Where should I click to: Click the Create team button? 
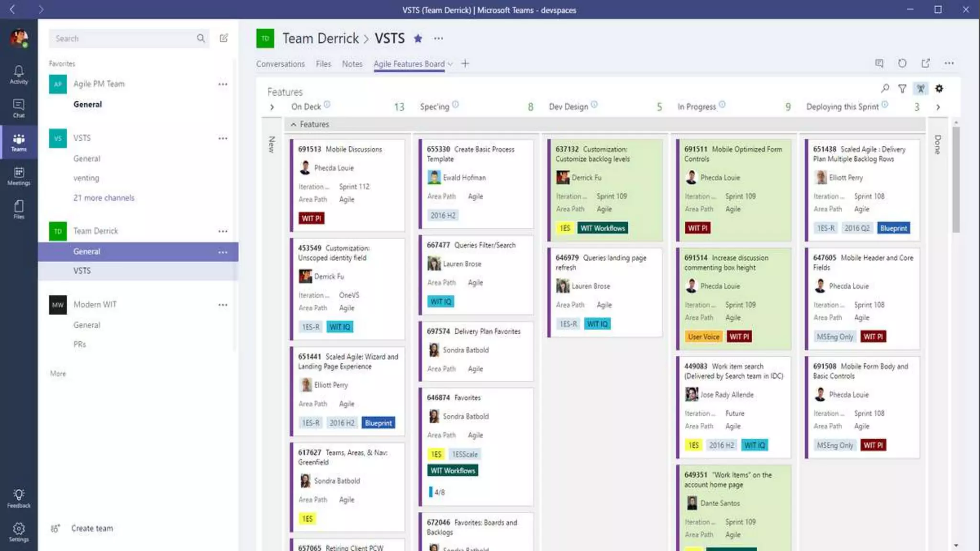click(92, 528)
